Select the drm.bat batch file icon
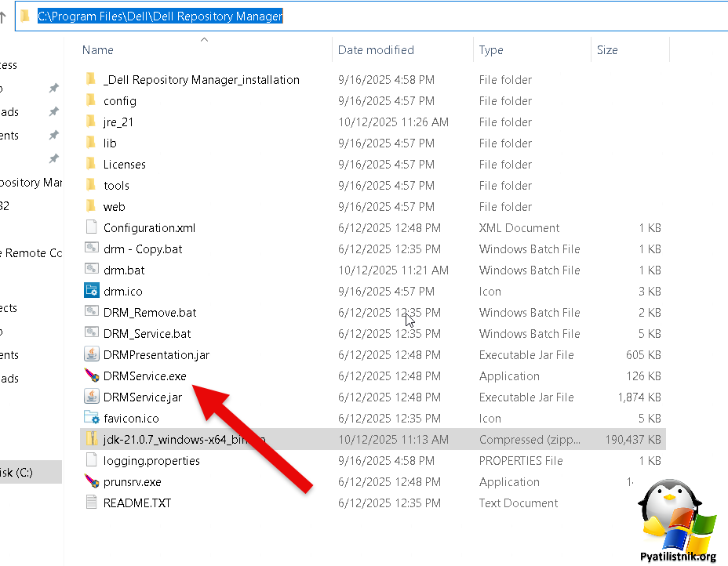 pyautogui.click(x=92, y=270)
